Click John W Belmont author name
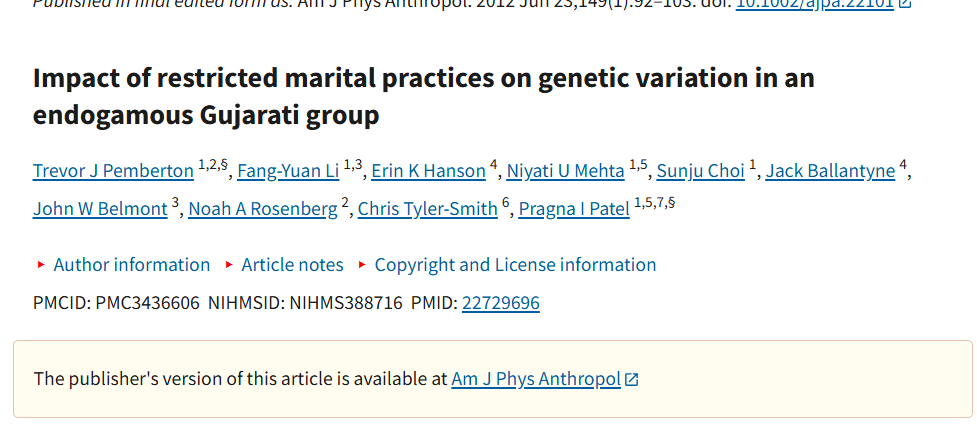The height and width of the screenshot is (438, 977). (x=99, y=209)
